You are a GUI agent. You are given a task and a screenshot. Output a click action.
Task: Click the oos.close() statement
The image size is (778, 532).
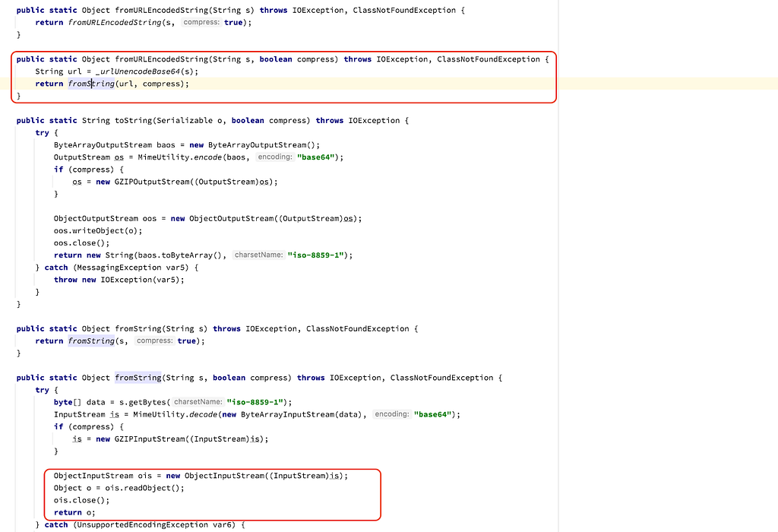pos(82,243)
